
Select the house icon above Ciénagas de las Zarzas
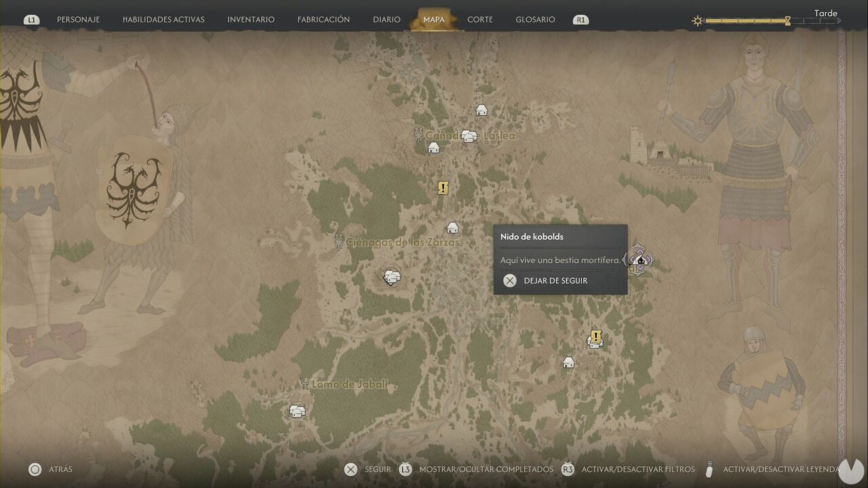coord(452,228)
